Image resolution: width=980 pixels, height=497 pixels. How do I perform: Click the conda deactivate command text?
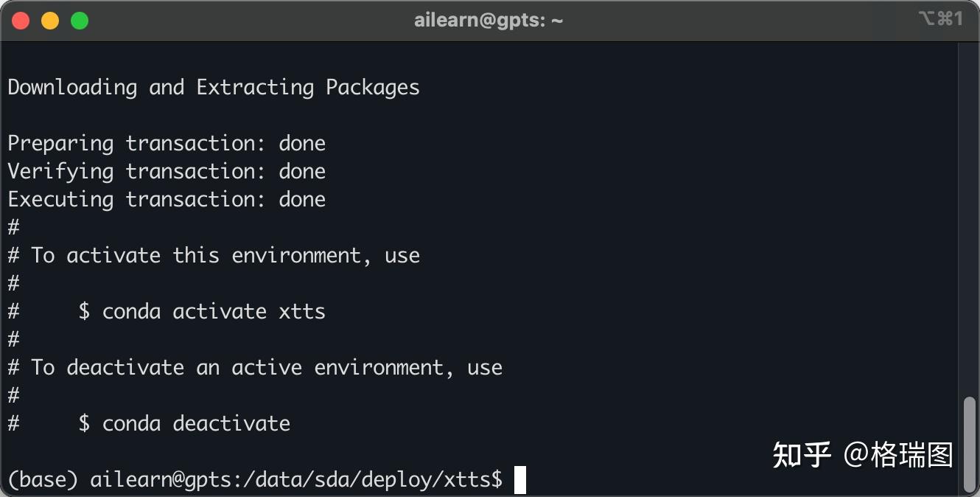(x=196, y=423)
